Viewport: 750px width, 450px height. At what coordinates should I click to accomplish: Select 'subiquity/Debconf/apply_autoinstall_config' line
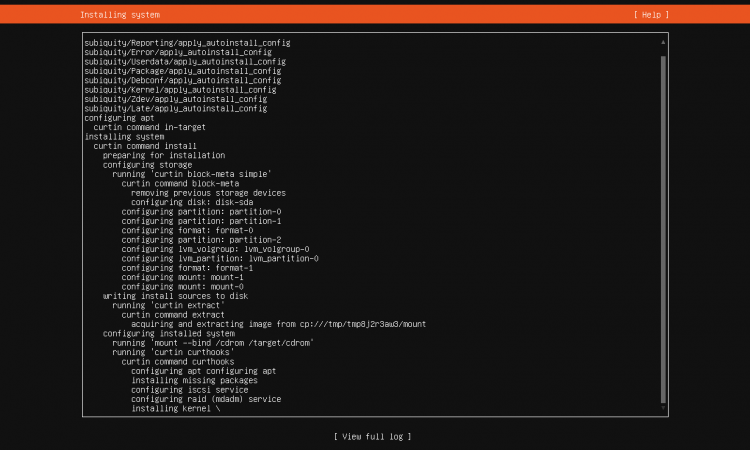tap(183, 80)
